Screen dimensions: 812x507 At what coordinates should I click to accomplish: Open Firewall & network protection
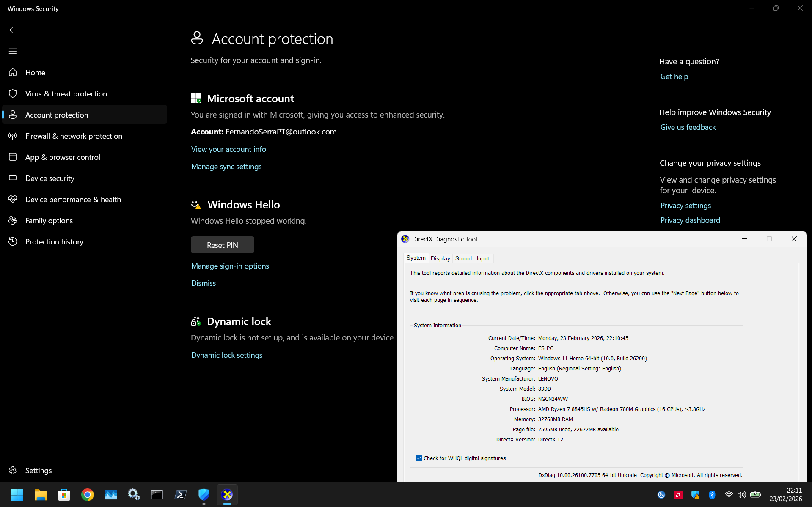pos(85,136)
